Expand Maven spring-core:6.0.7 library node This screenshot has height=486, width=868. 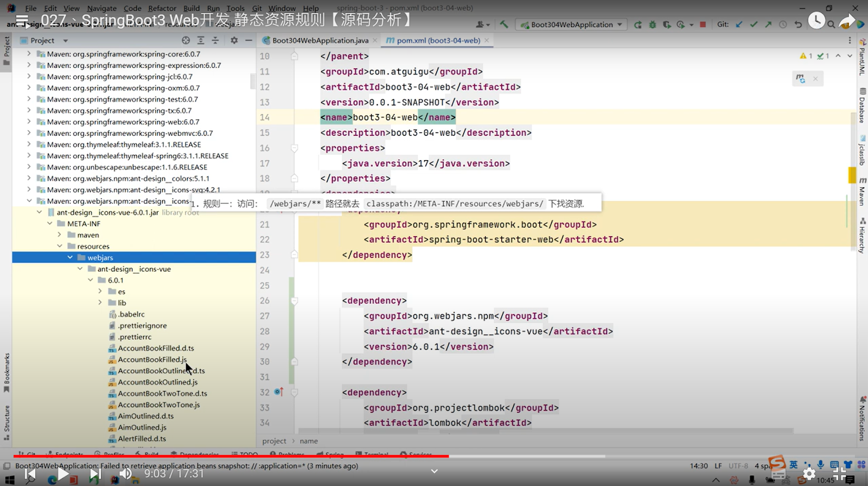(29, 54)
